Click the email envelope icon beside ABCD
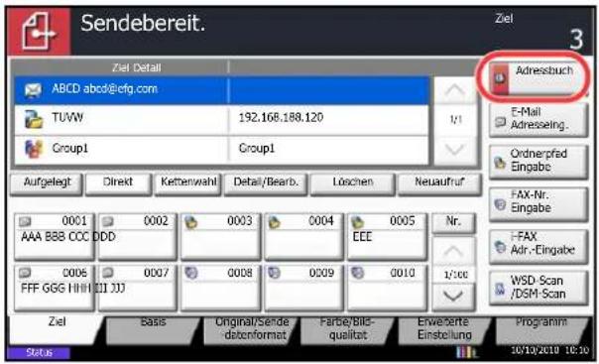 [x=33, y=90]
